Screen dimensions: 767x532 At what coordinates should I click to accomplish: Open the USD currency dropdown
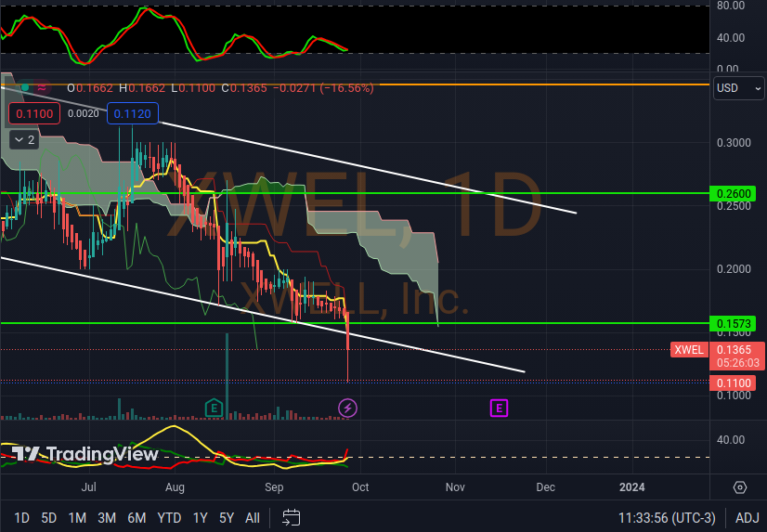tap(738, 88)
